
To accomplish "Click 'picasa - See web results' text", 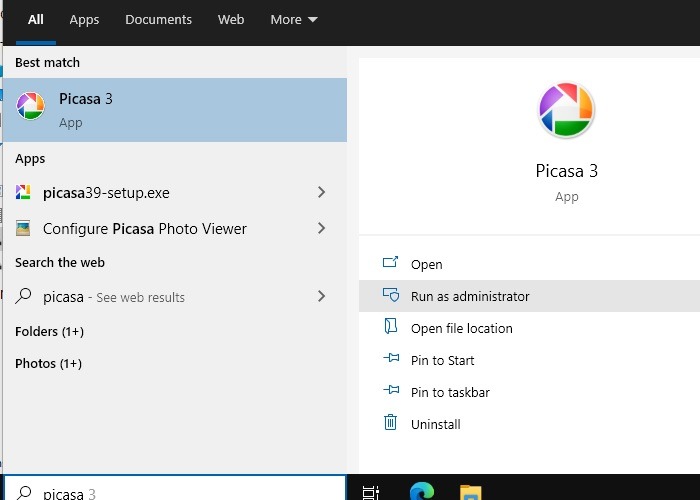I will click(x=114, y=297).
